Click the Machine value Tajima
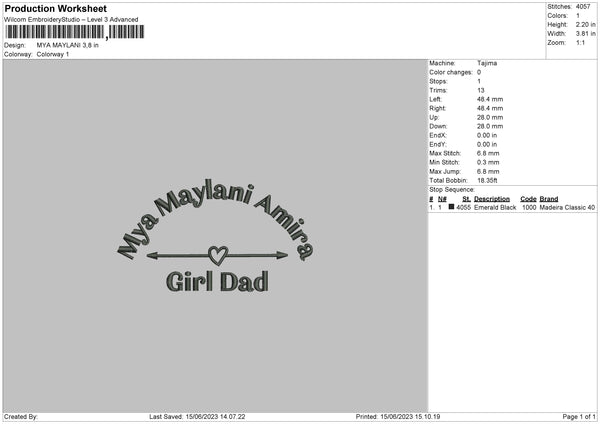The image size is (600, 424). coord(487,63)
